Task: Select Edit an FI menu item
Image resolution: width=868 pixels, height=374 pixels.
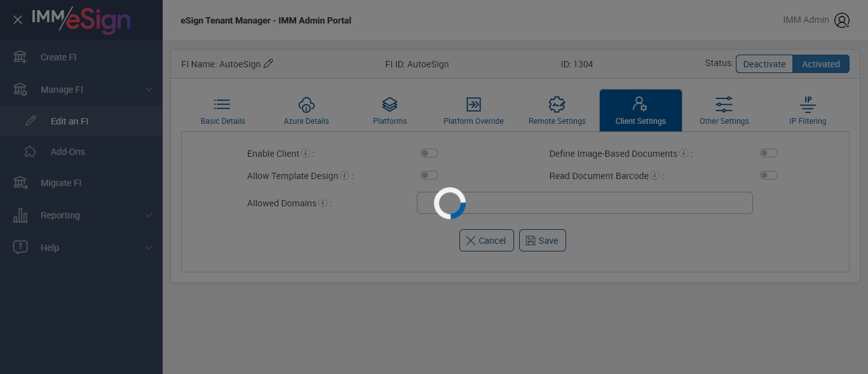Action: click(x=81, y=121)
